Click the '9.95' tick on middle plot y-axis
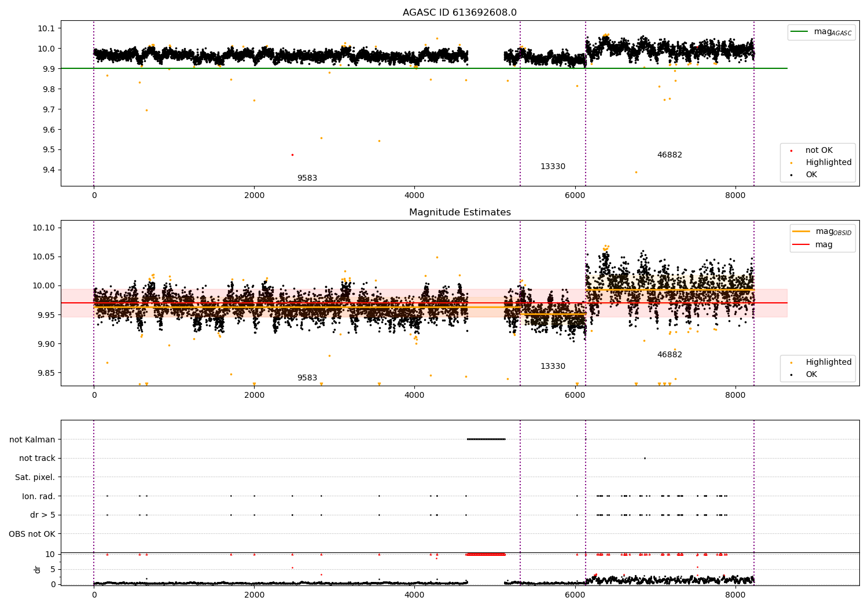 [x=46, y=315]
